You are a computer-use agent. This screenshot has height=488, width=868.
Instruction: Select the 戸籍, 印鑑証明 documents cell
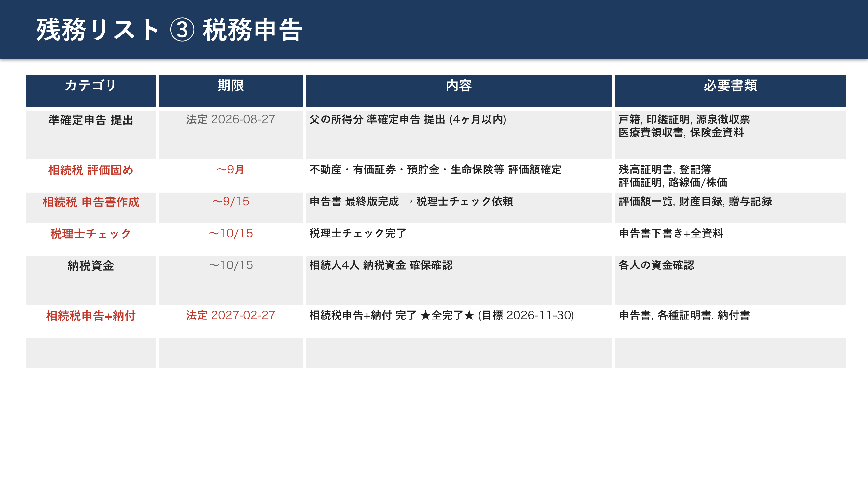click(x=684, y=126)
